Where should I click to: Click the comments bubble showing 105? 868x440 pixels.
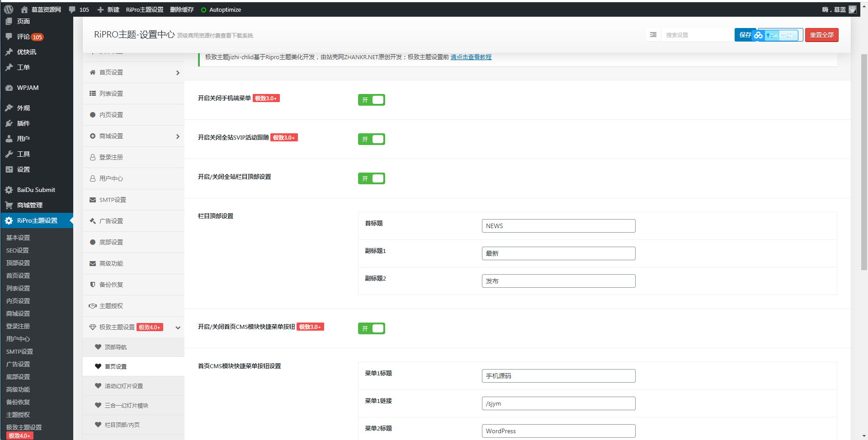pyautogui.click(x=79, y=9)
